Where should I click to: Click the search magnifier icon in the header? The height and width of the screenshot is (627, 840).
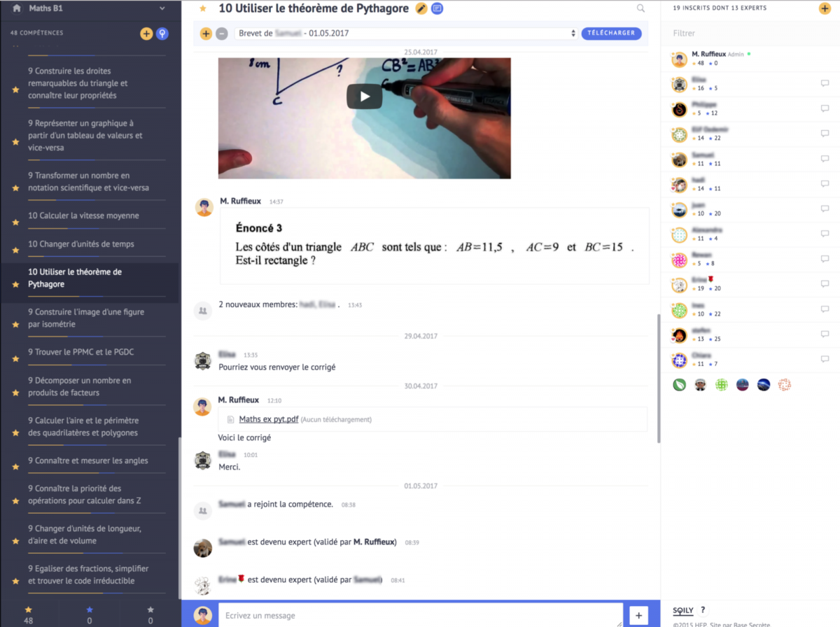tap(640, 8)
